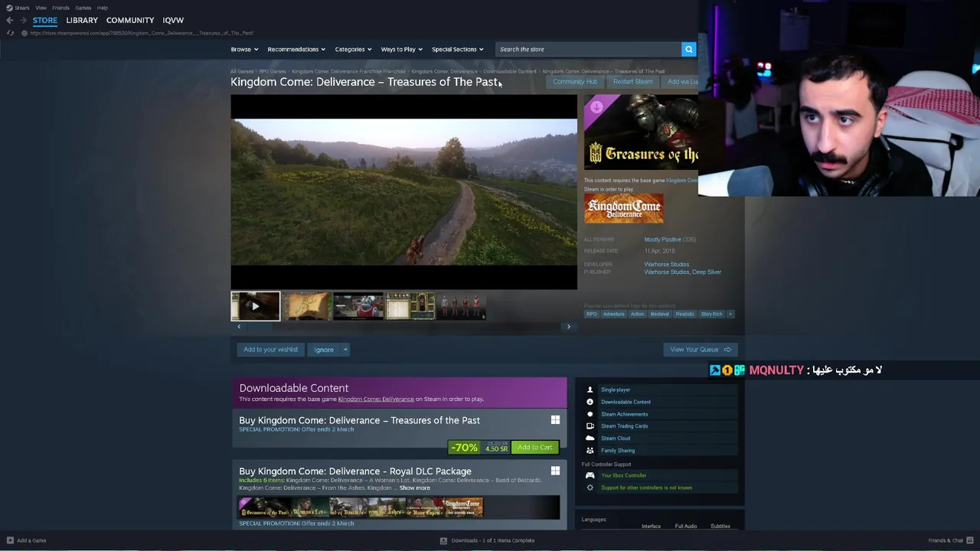This screenshot has width=980, height=551.
Task: Click the globe icon beside the URL
Action: (24, 33)
